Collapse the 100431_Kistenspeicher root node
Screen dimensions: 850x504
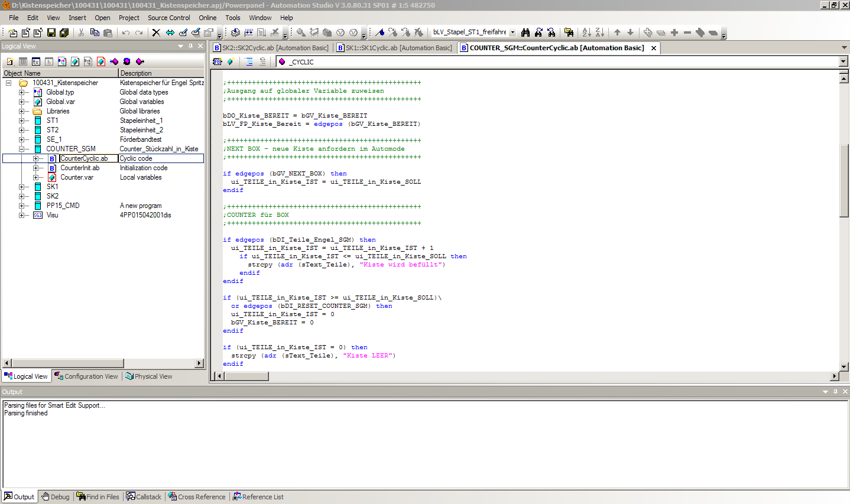[x=8, y=83]
